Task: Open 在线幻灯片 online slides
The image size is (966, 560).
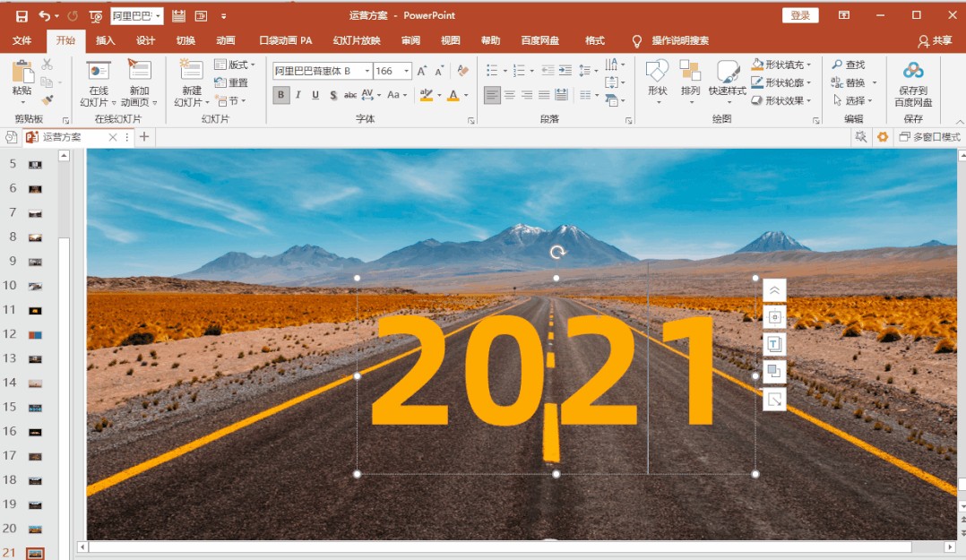Action: [98, 83]
